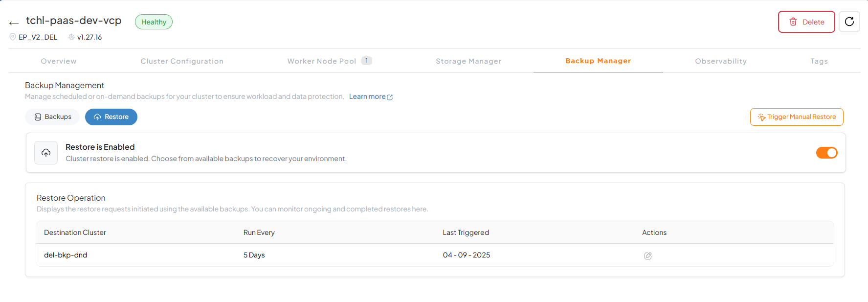Click the refresh icon button

(849, 22)
